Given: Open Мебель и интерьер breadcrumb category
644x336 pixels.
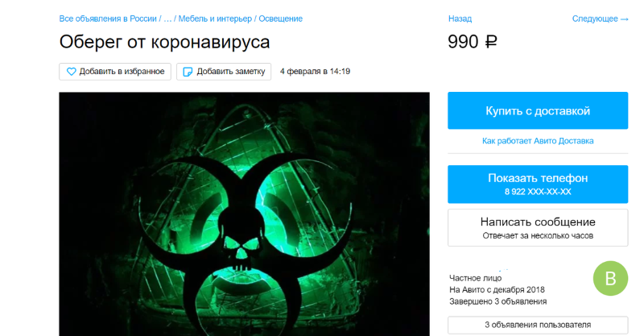Looking at the screenshot, I should click(x=215, y=19).
